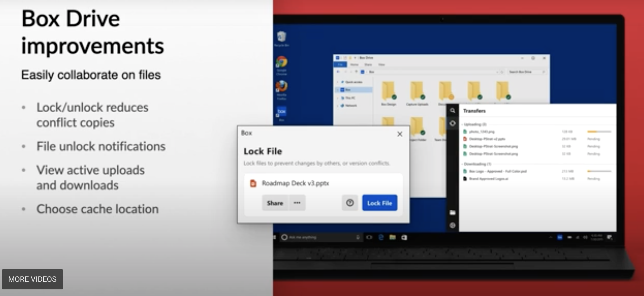Select the Brand Approved Logos.ai row
Viewport: 644px width, 296px height.
coord(537,179)
